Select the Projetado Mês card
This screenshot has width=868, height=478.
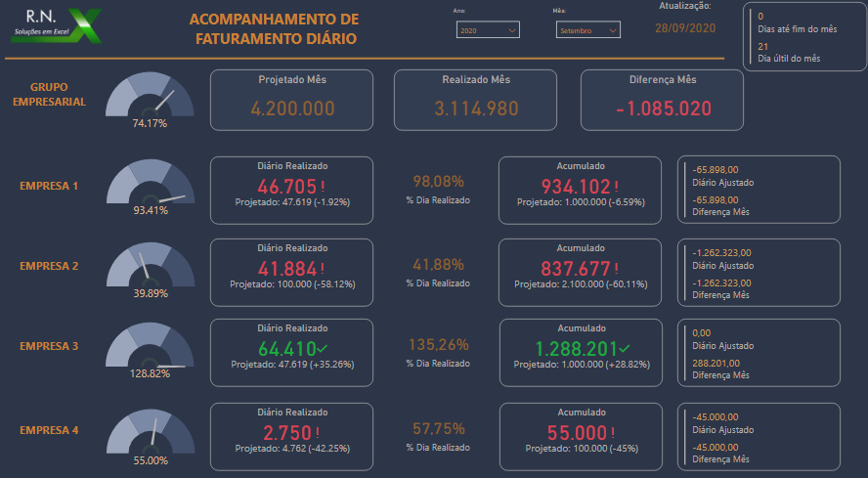tap(292, 101)
